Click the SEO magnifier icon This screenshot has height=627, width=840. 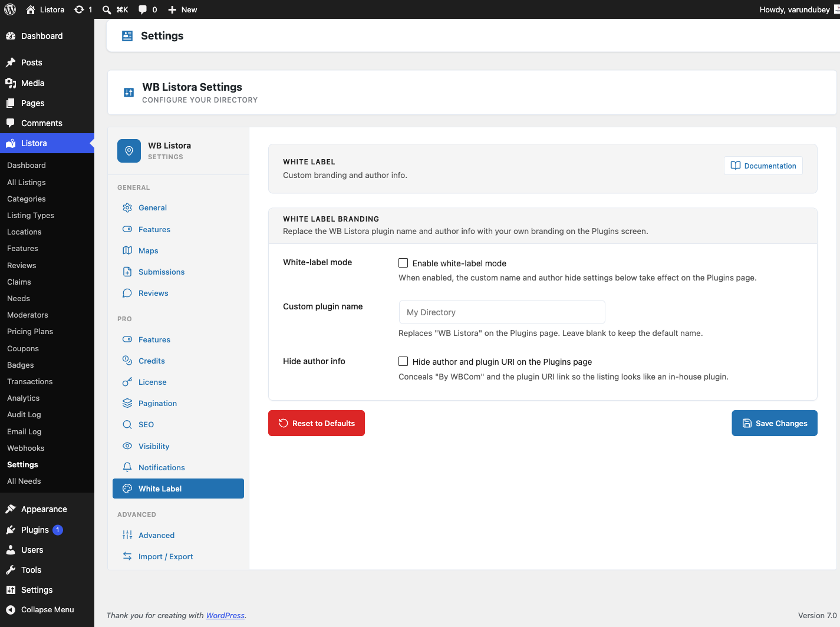tap(127, 424)
